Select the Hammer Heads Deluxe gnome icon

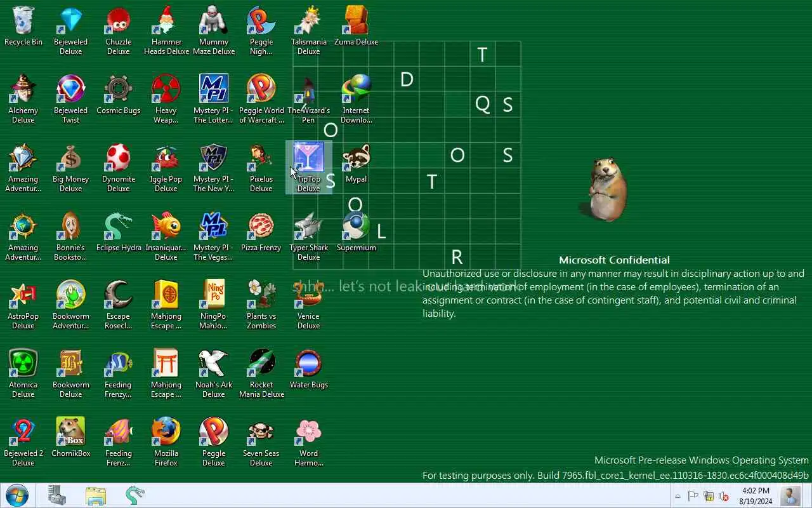coord(166,30)
